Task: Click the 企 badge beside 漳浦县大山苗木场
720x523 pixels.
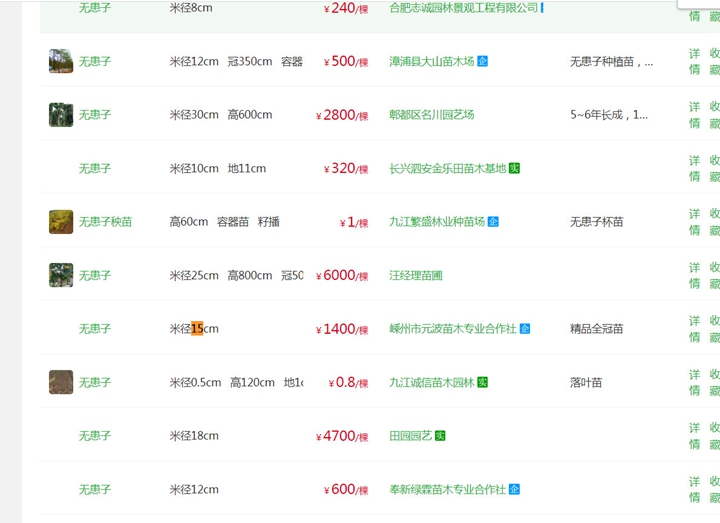Action: point(483,61)
